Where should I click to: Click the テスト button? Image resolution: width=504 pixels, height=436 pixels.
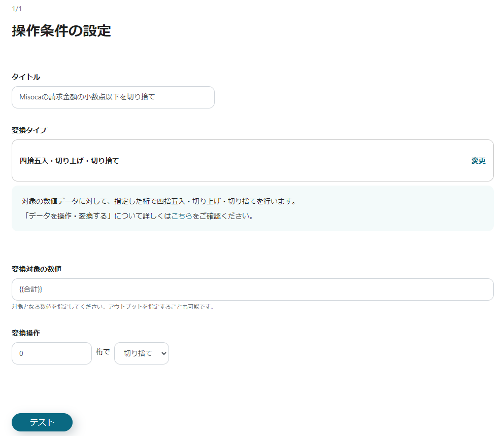(42, 422)
